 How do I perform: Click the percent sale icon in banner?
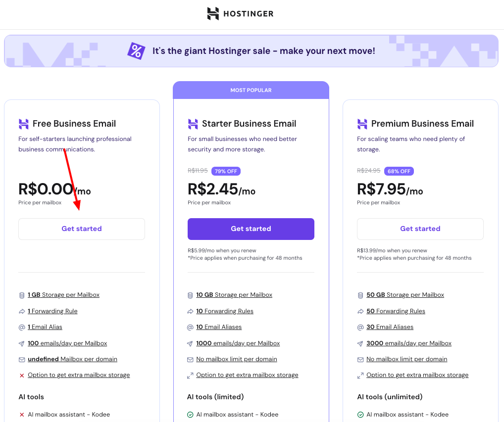[x=136, y=51]
